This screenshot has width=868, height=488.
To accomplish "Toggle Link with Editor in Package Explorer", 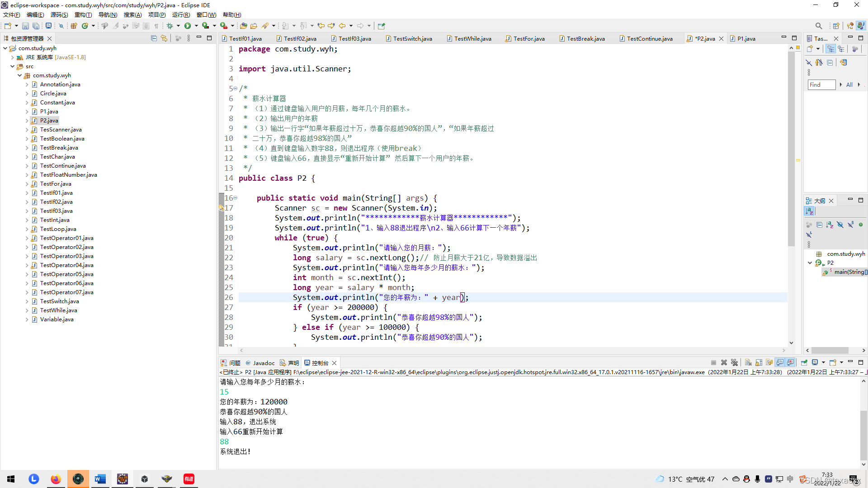I will click(164, 38).
